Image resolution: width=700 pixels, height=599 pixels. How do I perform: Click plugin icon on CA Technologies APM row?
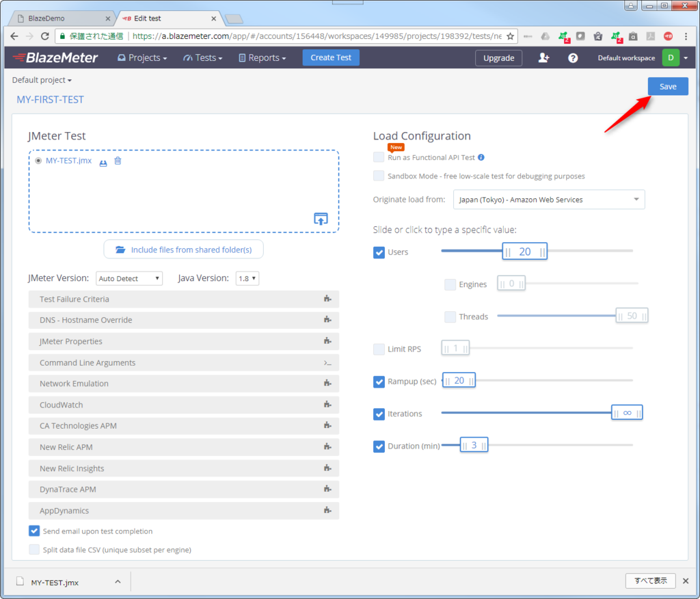(x=327, y=426)
